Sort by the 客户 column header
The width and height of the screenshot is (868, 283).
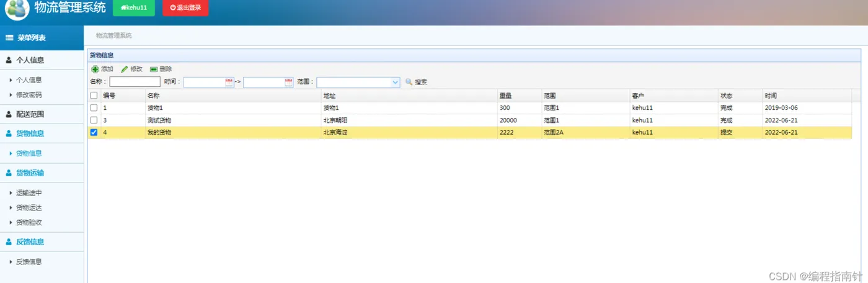tap(673, 96)
